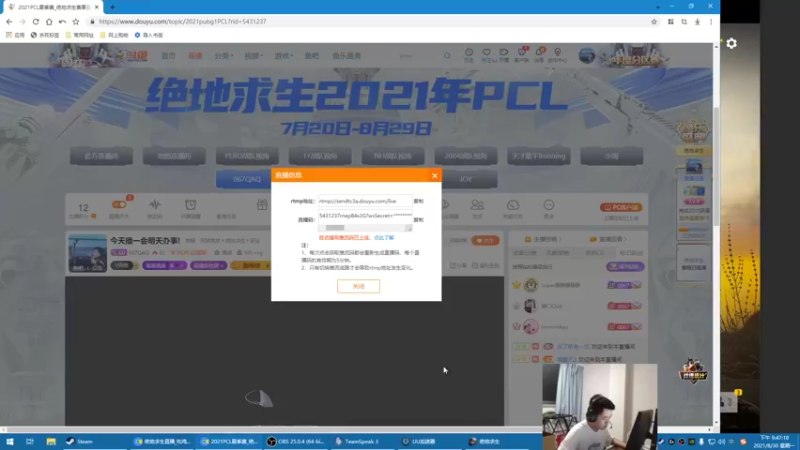
Task: Click the settings gear icon at right
Action: point(731,43)
